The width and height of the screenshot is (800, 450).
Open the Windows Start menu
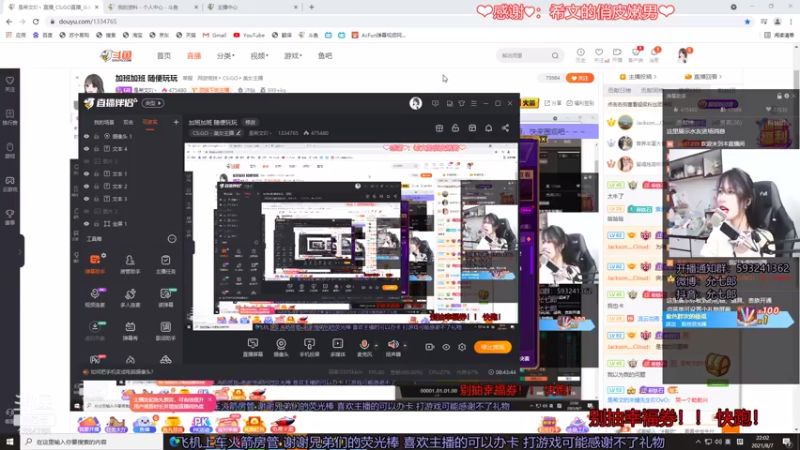coord(10,442)
